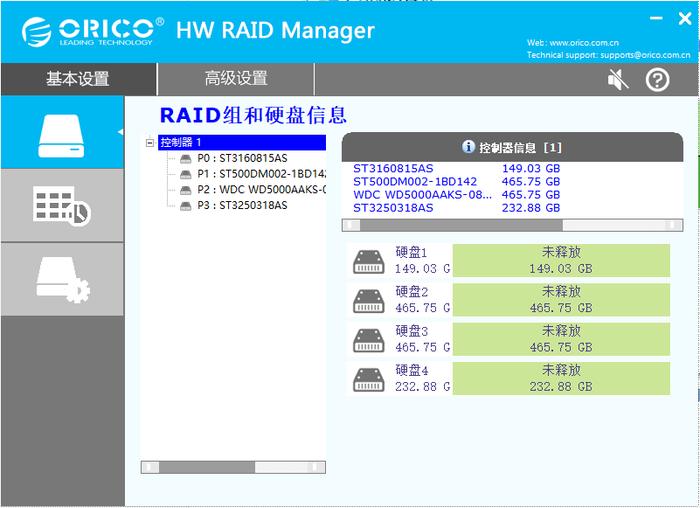Open the disk settings gear sidebar icon
This screenshot has height=508, width=700.
click(62, 279)
